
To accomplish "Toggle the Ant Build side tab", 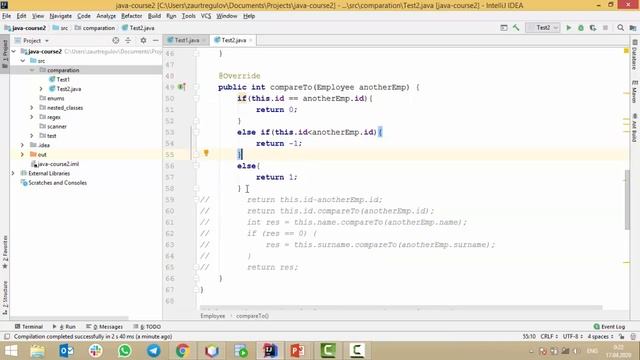I will [x=635, y=128].
